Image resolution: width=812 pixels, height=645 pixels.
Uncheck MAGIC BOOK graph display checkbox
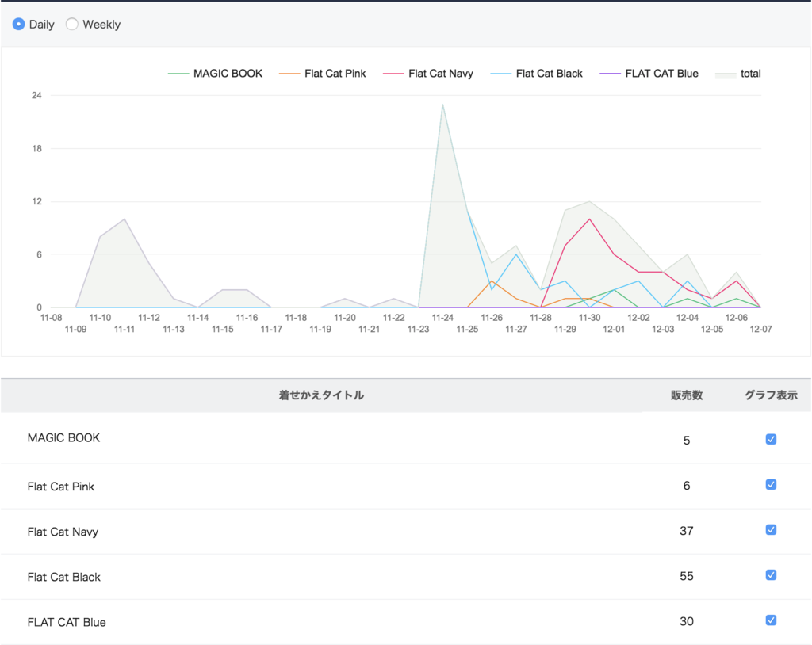tap(771, 439)
